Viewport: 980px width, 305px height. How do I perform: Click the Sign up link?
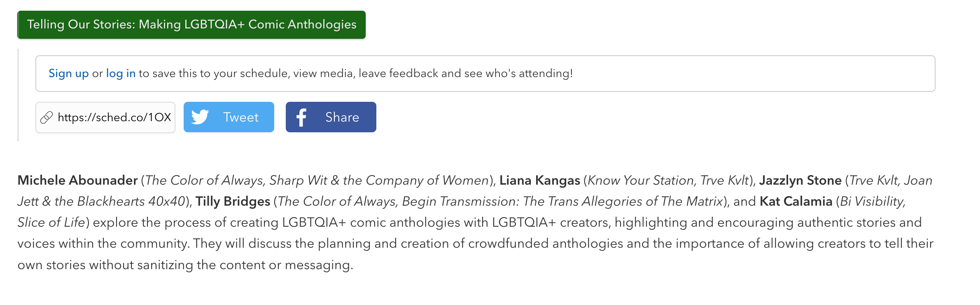pos(69,73)
